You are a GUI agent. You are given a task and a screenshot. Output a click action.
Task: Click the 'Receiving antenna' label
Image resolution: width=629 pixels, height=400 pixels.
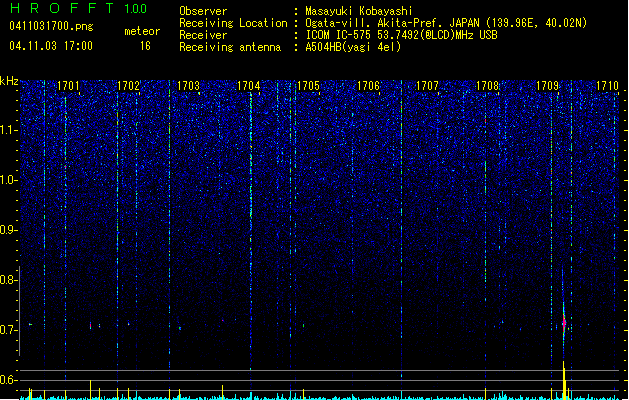pos(230,47)
